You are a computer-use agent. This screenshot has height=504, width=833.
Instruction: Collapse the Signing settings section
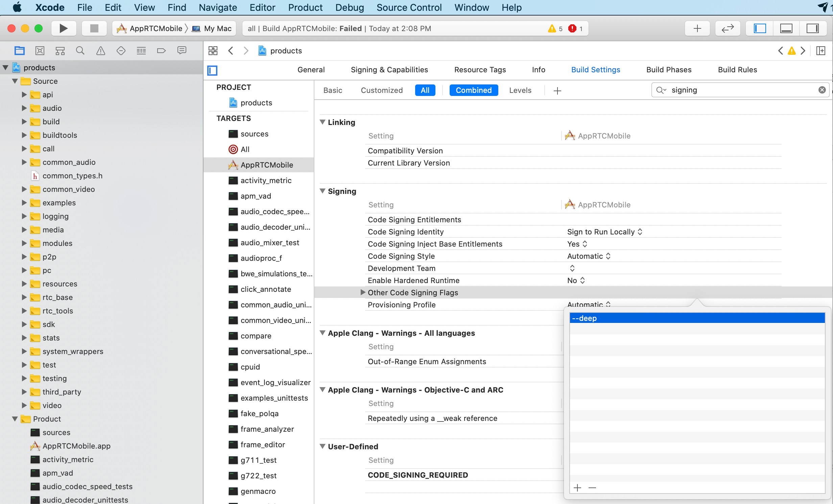(x=323, y=191)
